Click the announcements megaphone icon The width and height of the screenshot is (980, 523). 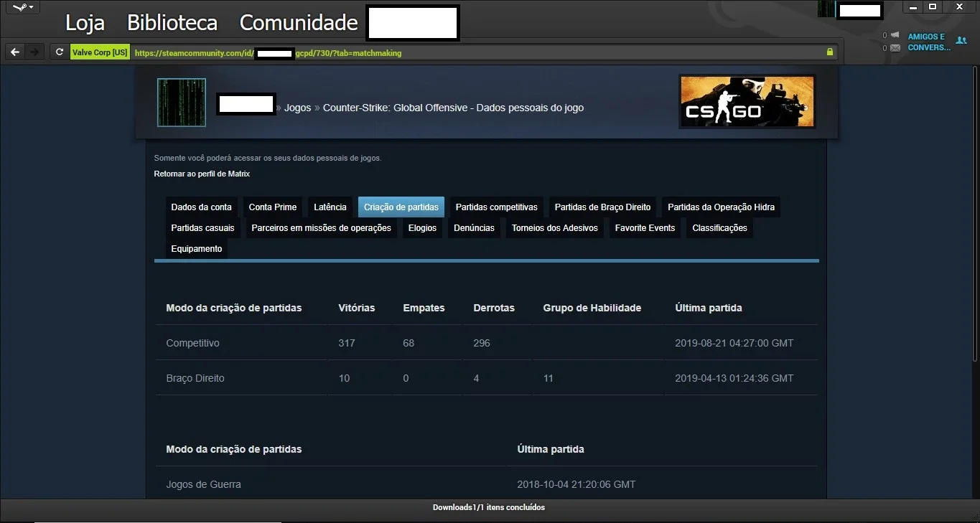(x=895, y=35)
